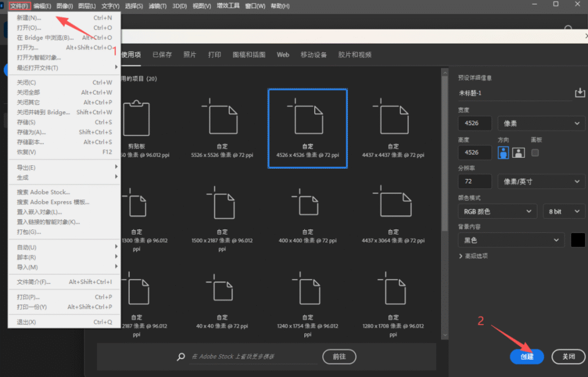Open the 3D(D) menu
Viewport: 588px width, 377px height.
coord(180,6)
